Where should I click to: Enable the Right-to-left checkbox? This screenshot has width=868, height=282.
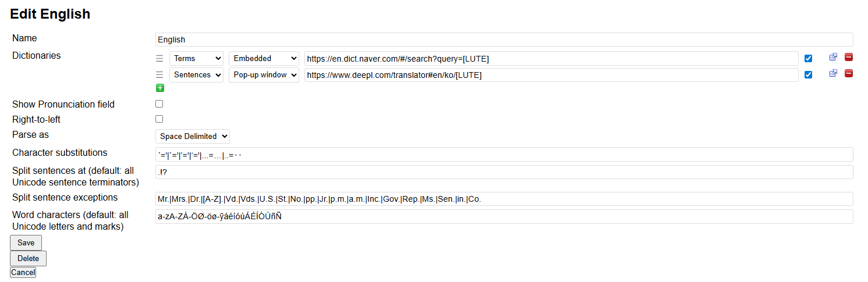(159, 119)
